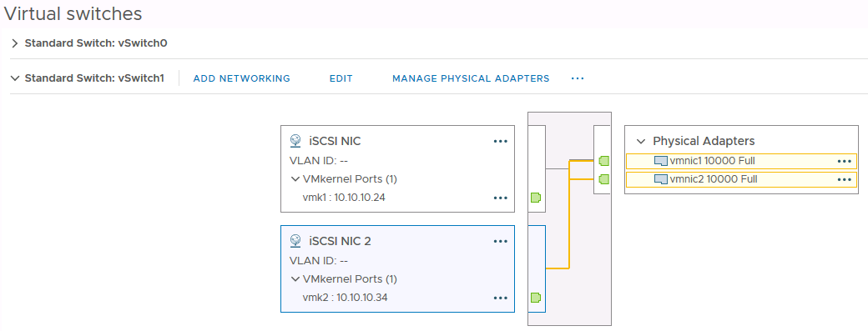Open ellipsis menu for vmnic2 adapter
Viewport: 868px width, 331px height.
(844, 179)
